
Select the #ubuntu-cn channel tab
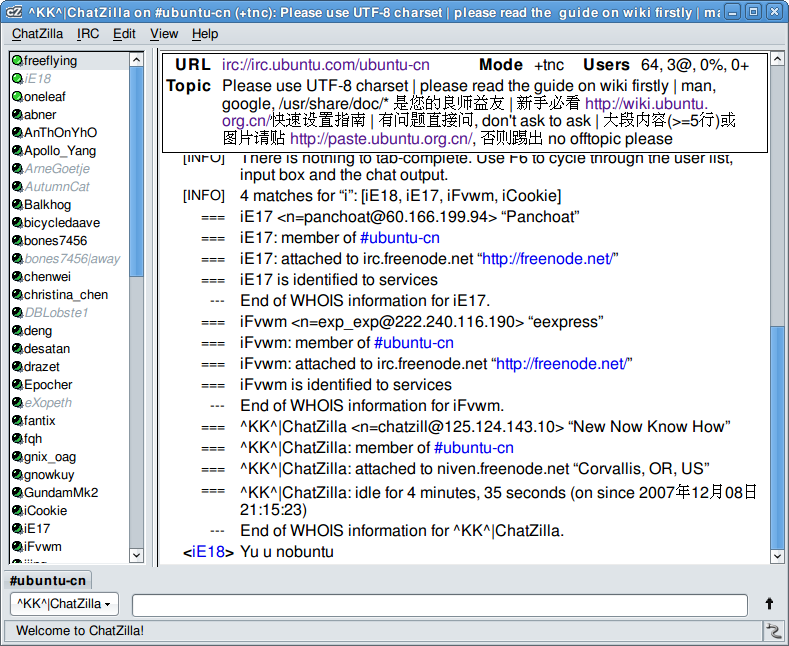48,581
